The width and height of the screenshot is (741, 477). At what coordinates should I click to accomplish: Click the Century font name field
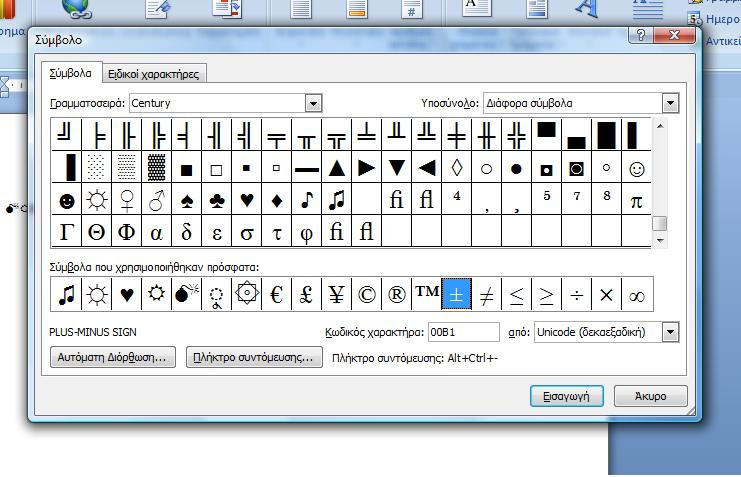click(217, 103)
